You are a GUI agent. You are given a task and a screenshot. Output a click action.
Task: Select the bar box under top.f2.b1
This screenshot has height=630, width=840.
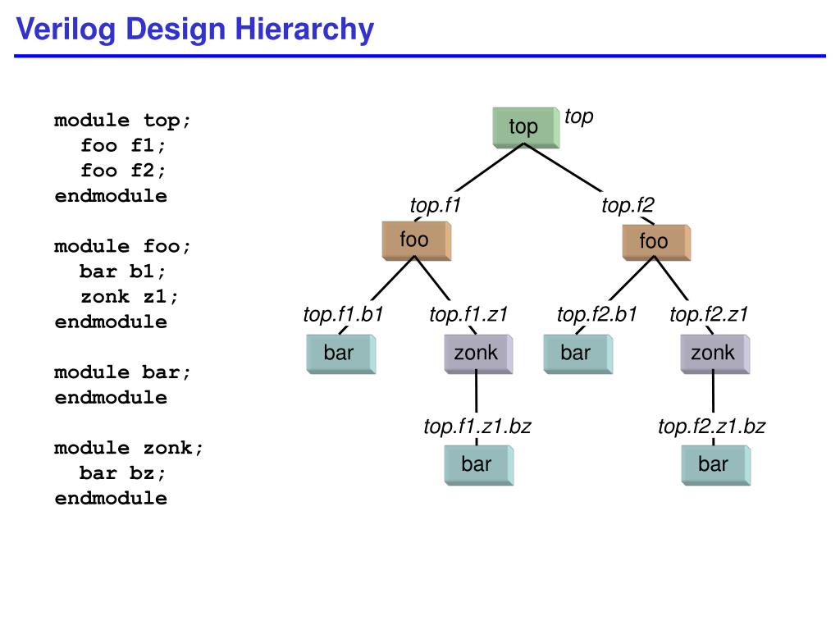click(x=578, y=354)
